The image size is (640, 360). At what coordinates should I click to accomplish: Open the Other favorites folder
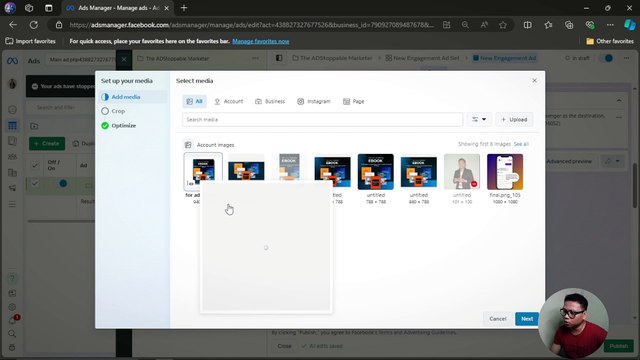[x=610, y=41]
